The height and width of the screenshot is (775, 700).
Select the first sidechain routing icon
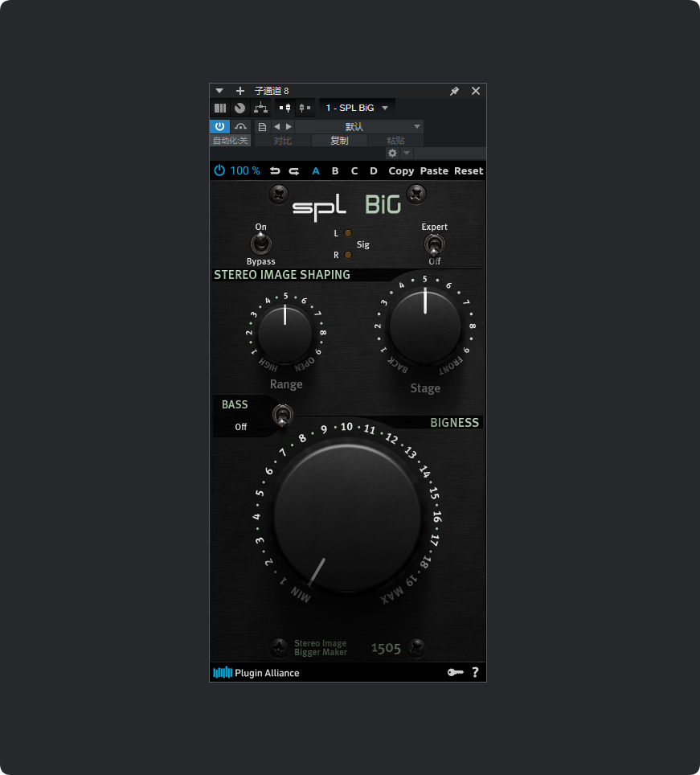(x=285, y=108)
